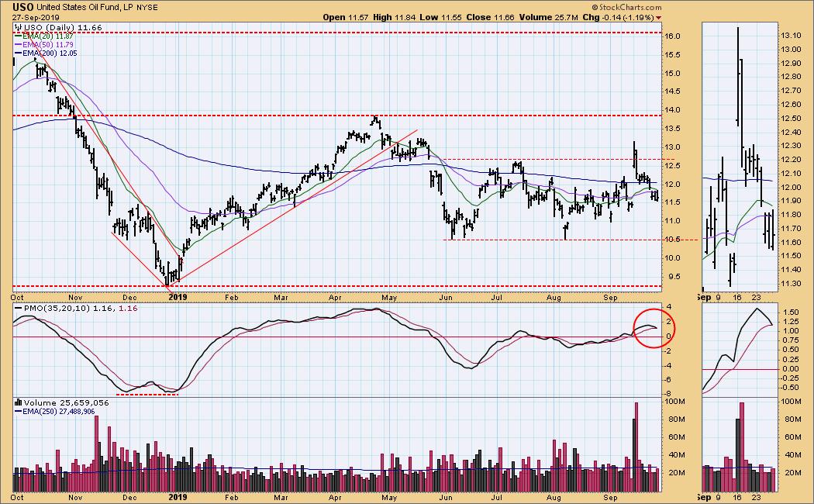Click the 14.0 price axis label
This screenshot has height=504, width=814.
(673, 109)
